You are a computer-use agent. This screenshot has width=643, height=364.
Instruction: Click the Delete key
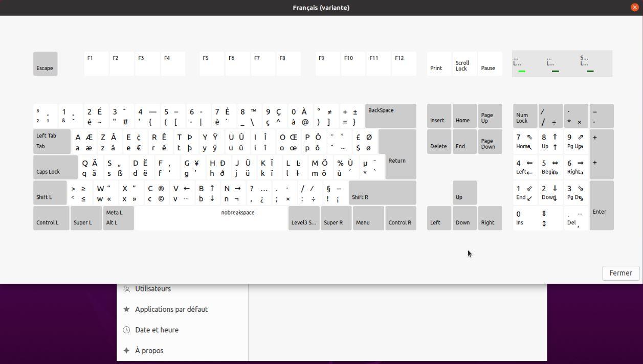pos(439,142)
